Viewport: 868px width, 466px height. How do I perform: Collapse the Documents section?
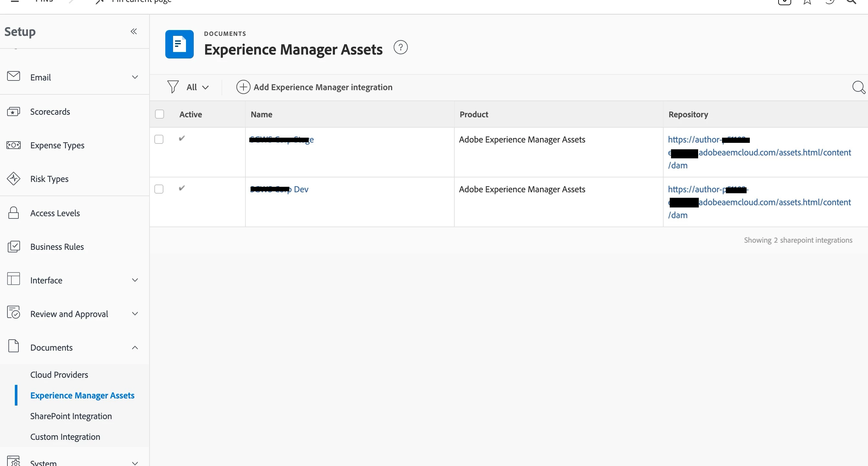[135, 348]
